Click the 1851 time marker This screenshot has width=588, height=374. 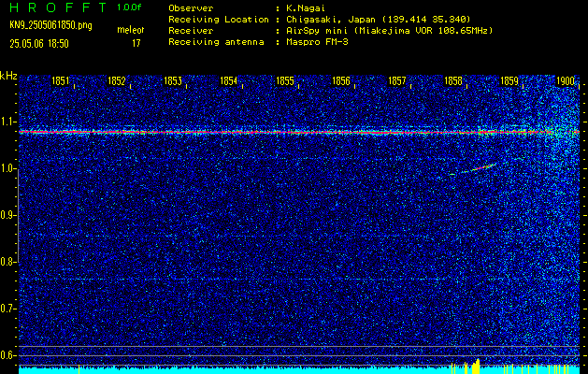tap(61, 81)
